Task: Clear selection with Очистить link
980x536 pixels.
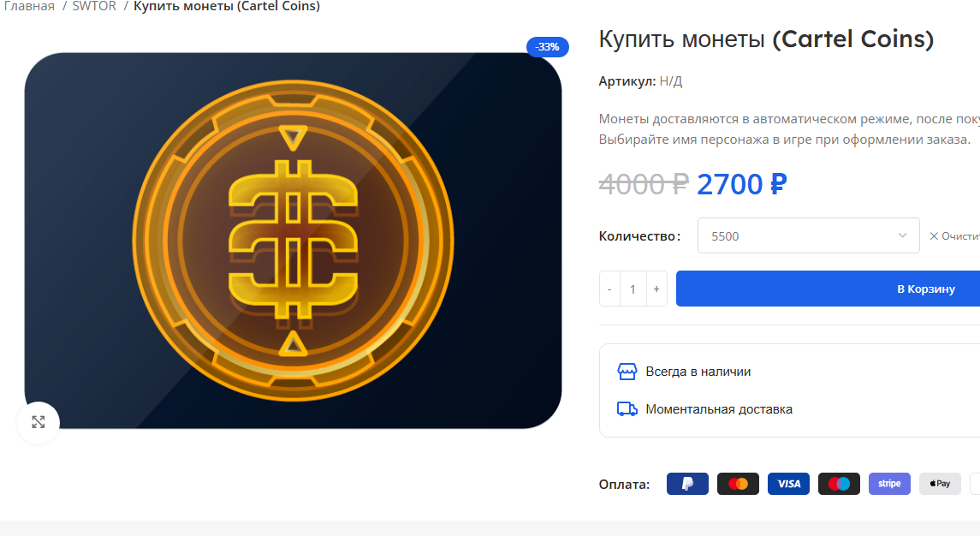Action: [x=954, y=235]
